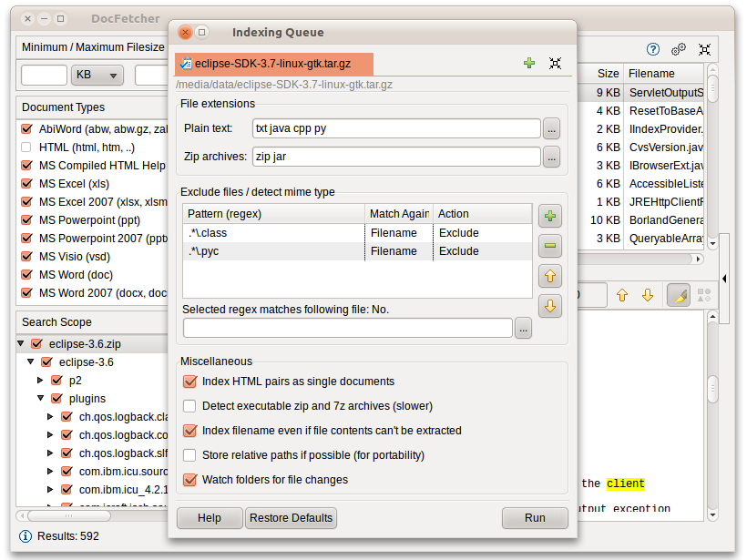Enable Detect executable zip and 7z archives
This screenshot has width=747, height=560.
coord(190,406)
